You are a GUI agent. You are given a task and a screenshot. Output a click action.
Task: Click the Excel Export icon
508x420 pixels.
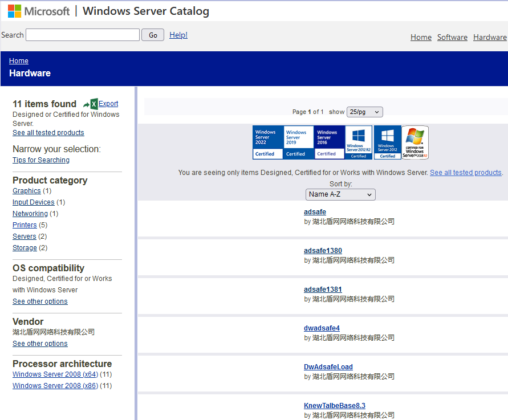click(91, 104)
